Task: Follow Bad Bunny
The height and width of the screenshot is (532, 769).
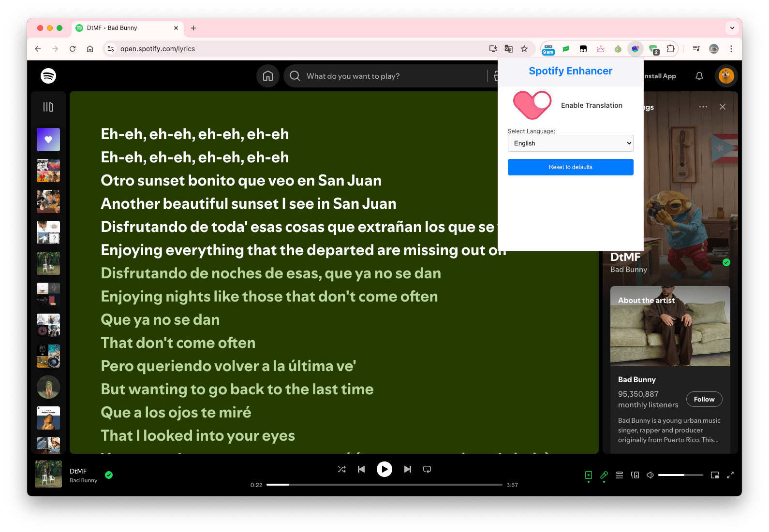Action: (x=704, y=399)
